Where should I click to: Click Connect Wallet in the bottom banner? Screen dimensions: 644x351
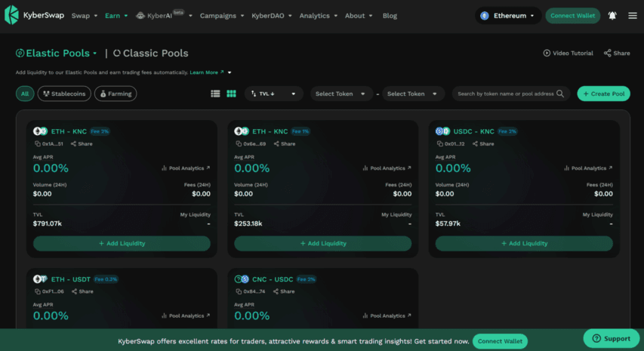[500, 341]
